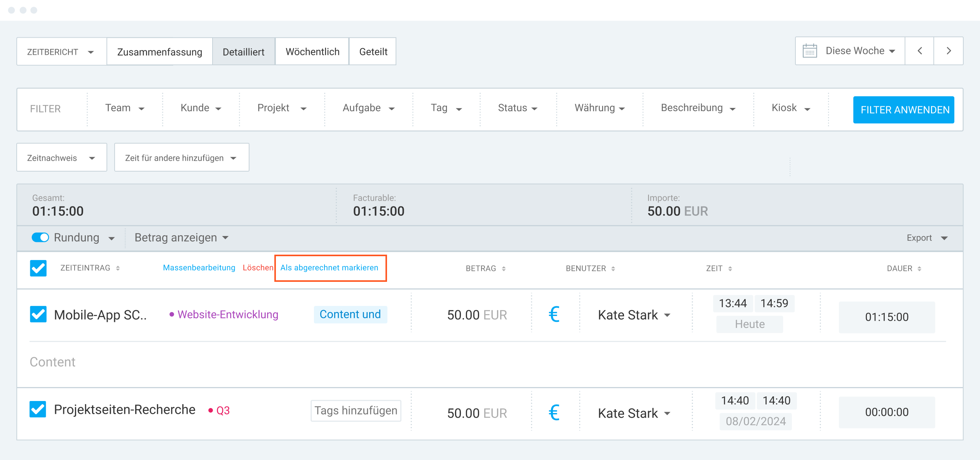Click the Als abgerechnet markieren link
980x460 pixels.
point(329,268)
